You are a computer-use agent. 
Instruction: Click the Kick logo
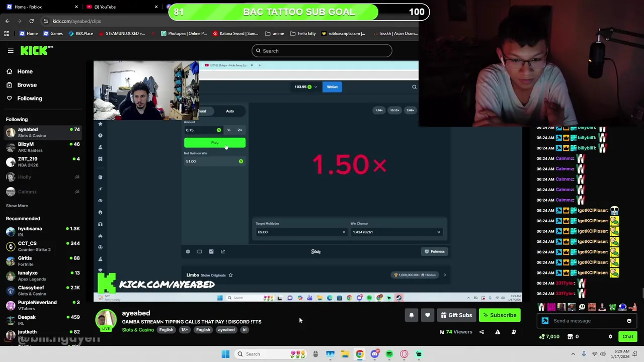(36, 50)
